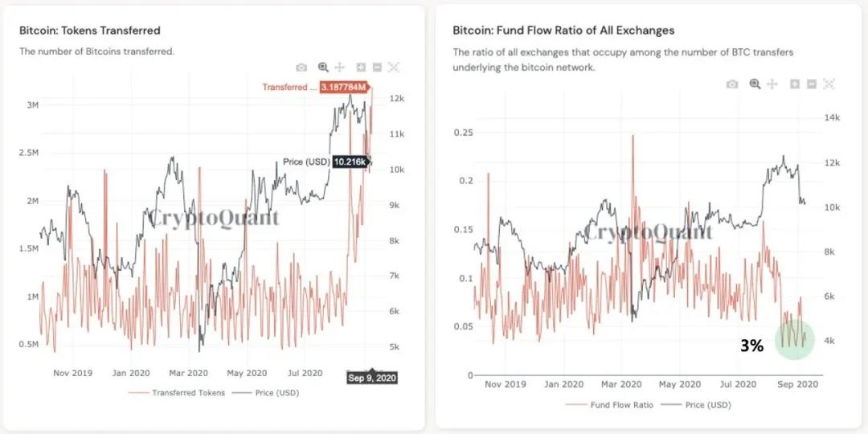Click the green highlighted circle near 3%

click(x=794, y=340)
